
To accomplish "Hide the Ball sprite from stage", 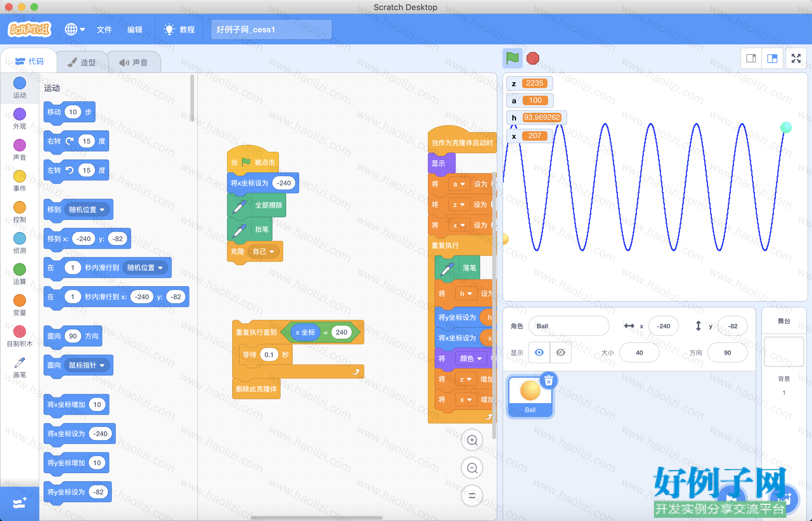I will [x=561, y=352].
